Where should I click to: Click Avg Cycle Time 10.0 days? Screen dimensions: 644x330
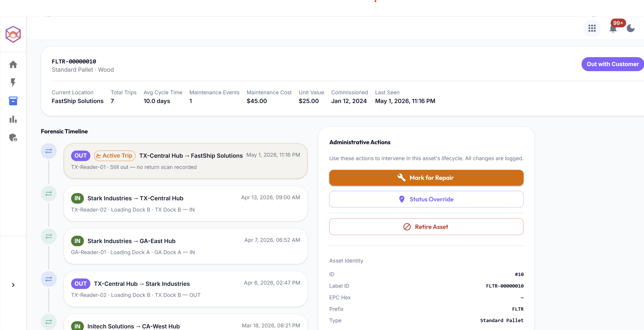pos(157,101)
